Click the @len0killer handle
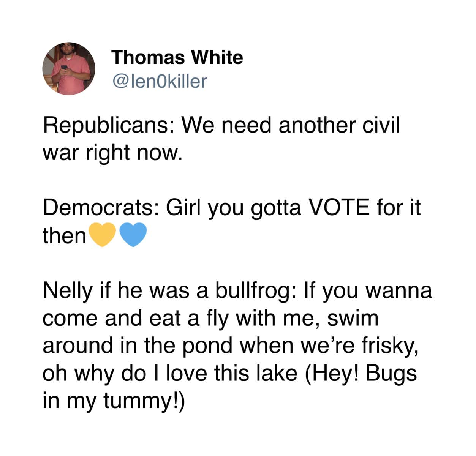The width and height of the screenshot is (476, 456). click(160, 81)
